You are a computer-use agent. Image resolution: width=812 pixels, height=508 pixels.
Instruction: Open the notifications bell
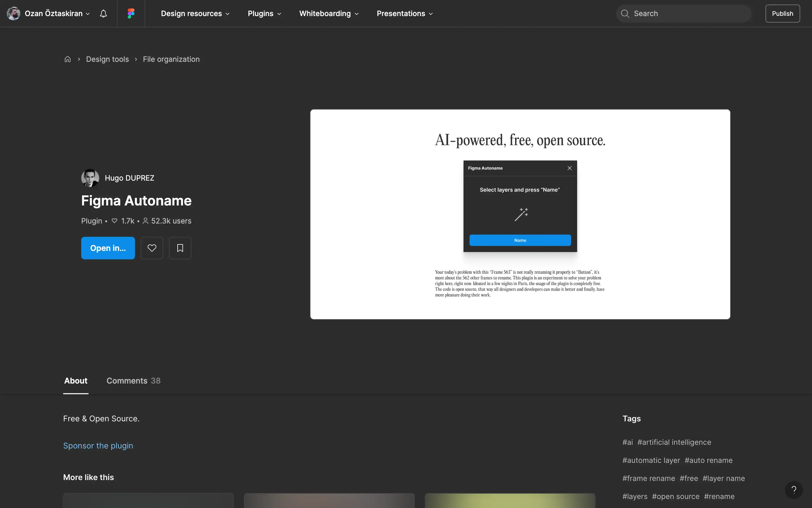(x=103, y=14)
